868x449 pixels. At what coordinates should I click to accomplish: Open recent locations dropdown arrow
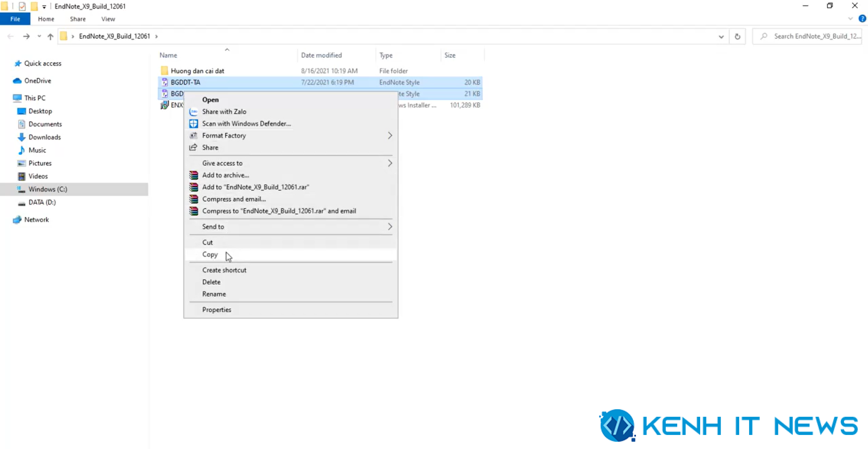39,36
